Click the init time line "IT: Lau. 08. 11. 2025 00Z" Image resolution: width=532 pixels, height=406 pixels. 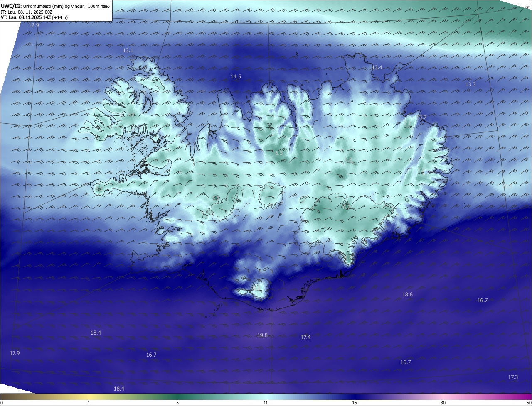[x=27, y=12]
